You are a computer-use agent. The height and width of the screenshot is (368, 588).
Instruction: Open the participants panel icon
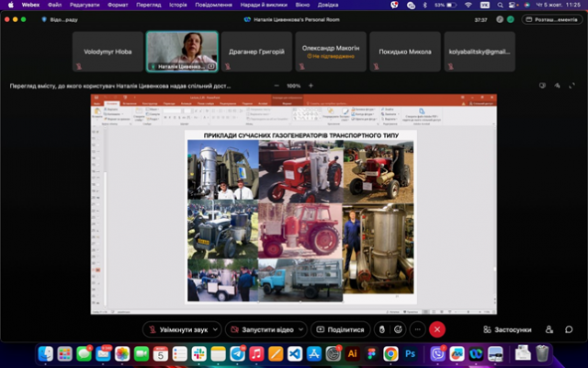tap(549, 329)
